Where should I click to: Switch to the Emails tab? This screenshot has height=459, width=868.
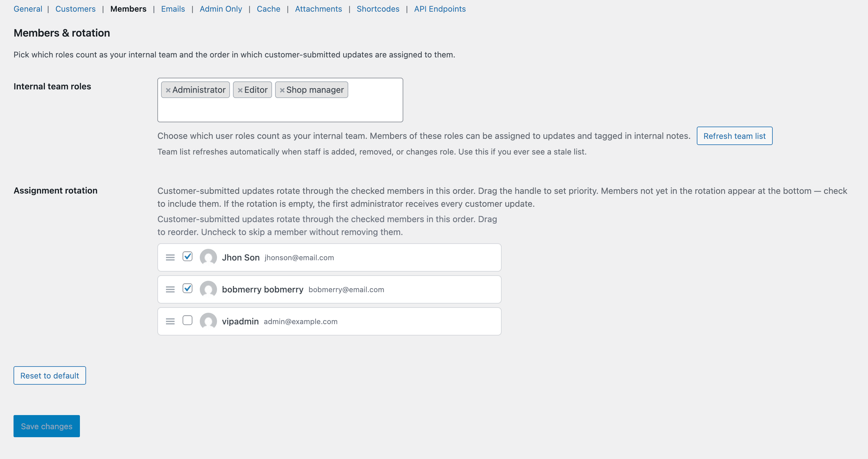(173, 9)
